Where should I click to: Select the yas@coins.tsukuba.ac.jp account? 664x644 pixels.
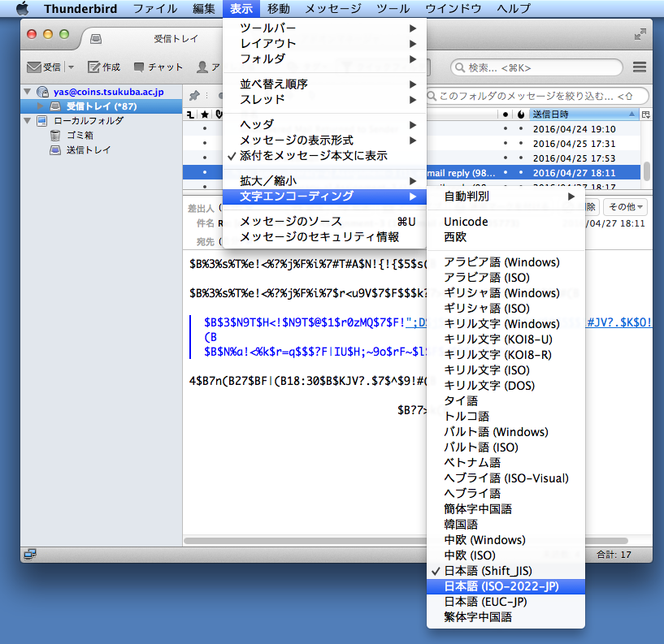pos(108,92)
